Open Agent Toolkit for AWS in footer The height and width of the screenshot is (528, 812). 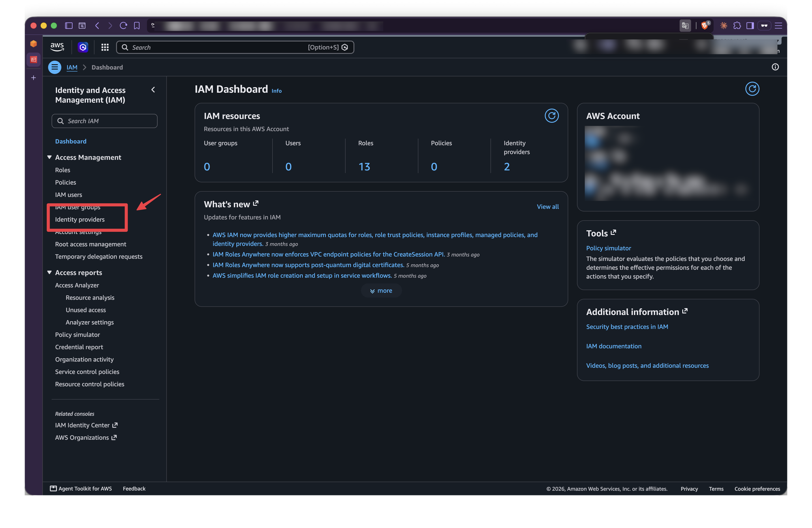click(81, 488)
